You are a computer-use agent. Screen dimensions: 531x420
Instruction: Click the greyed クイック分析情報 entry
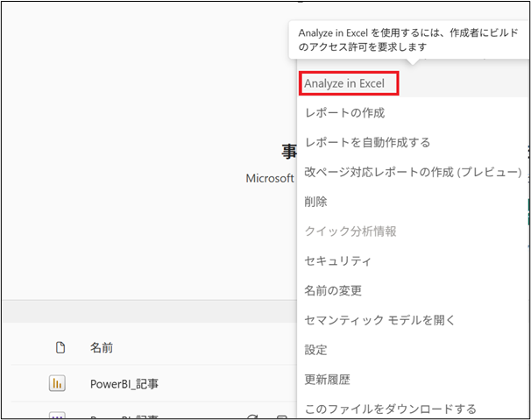click(350, 231)
